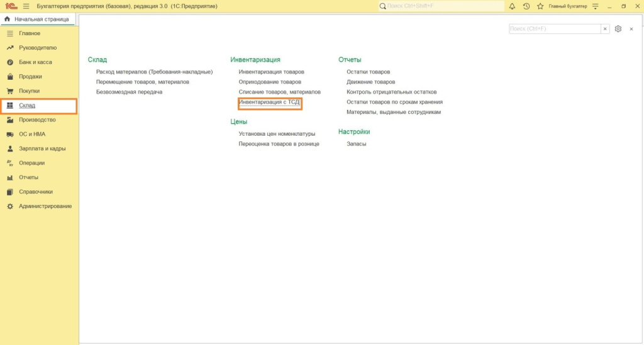Click the notifications bell icon
The width and height of the screenshot is (644, 345).
pos(512,6)
